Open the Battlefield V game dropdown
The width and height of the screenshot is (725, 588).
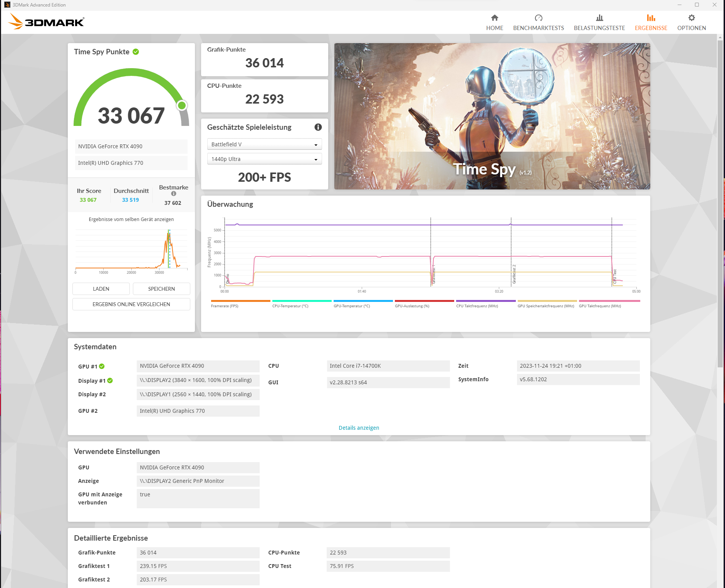point(265,144)
